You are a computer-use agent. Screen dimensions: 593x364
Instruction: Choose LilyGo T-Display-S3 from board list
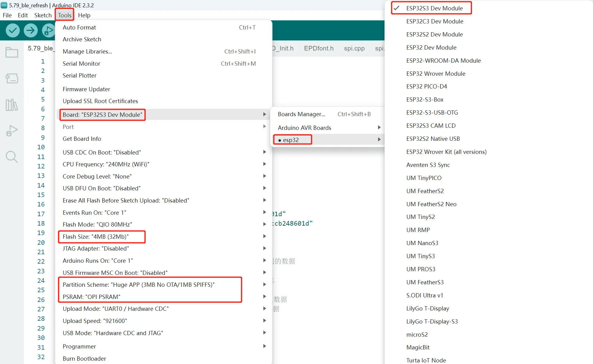pos(432,321)
